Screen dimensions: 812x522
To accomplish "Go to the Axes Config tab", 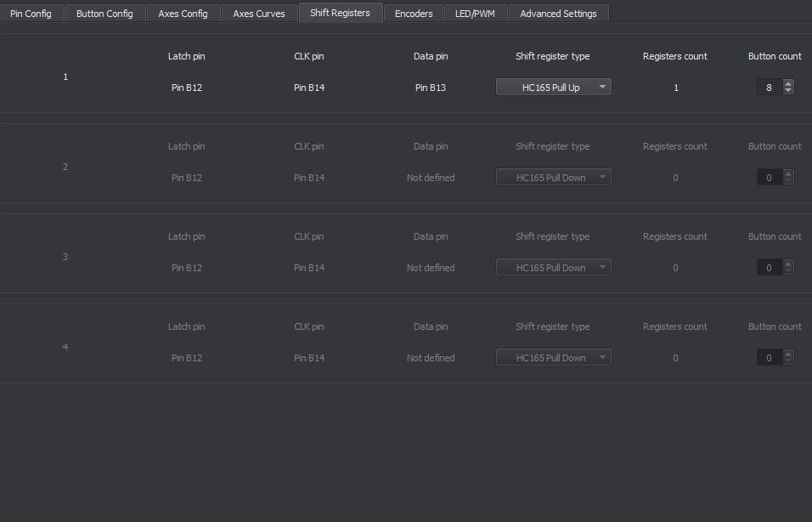I will 183,14.
